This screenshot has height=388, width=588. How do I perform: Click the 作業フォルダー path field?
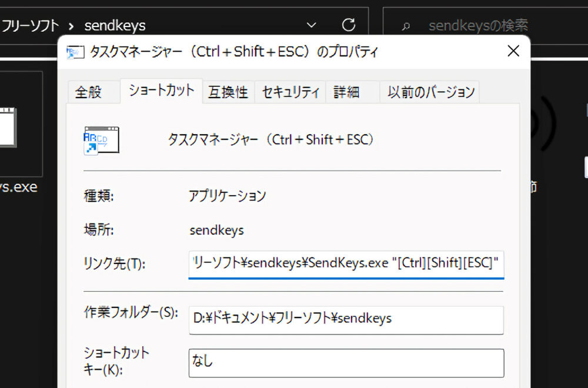[346, 320]
